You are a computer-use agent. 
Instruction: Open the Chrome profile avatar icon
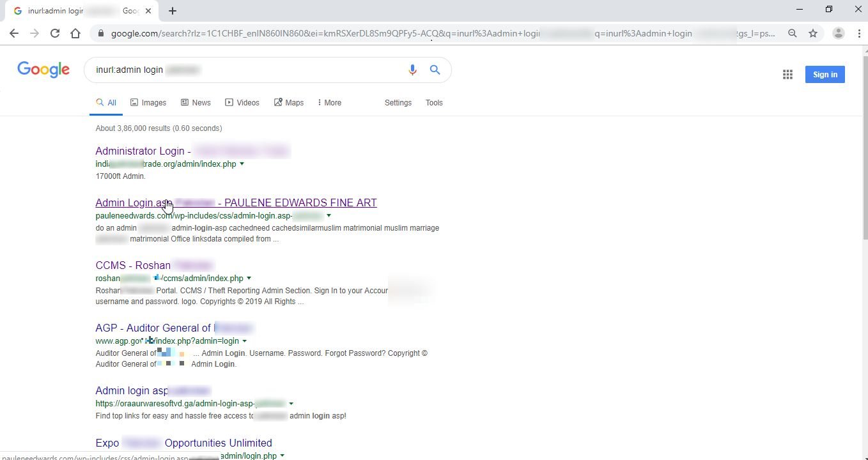click(839, 33)
